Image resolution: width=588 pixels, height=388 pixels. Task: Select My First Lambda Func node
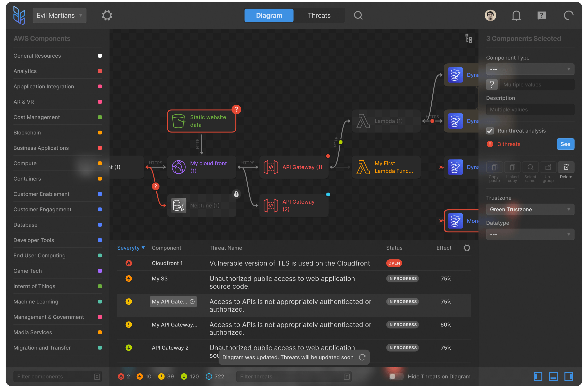(386, 167)
